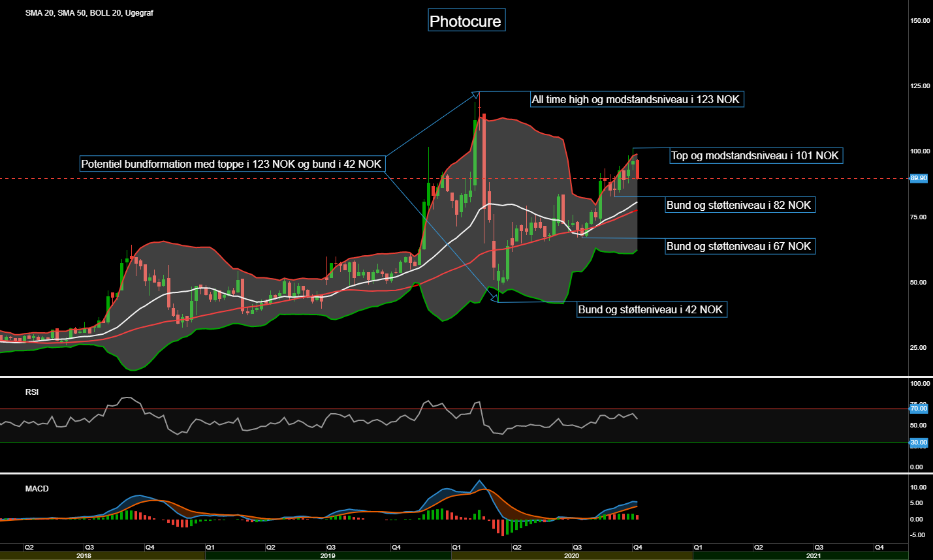Viewport: 933px width, 560px height.
Task: Select the 'Potentiel bundformation' annotation label
Action: (231, 164)
